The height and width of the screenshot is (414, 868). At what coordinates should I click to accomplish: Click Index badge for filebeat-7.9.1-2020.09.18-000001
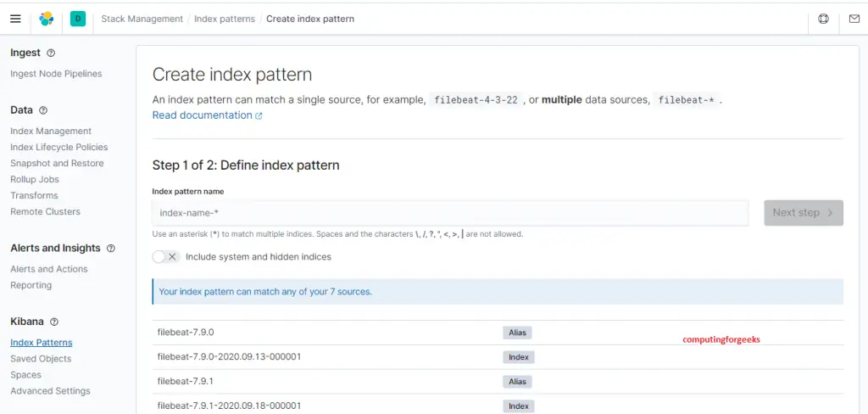tap(519, 406)
